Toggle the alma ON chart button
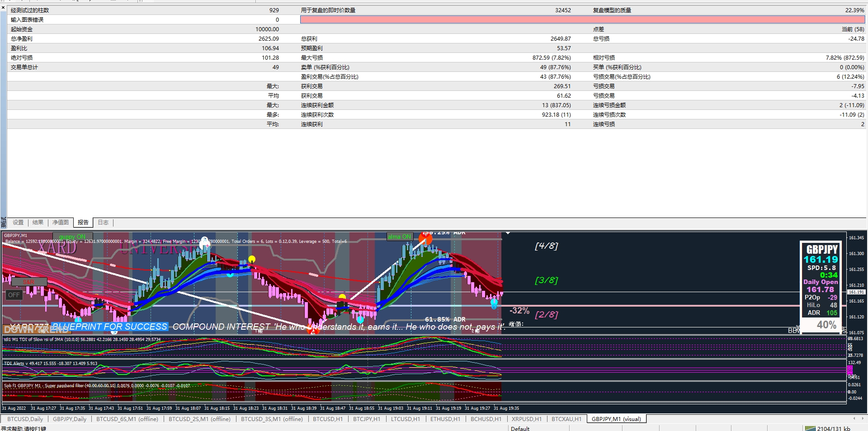 coord(399,237)
